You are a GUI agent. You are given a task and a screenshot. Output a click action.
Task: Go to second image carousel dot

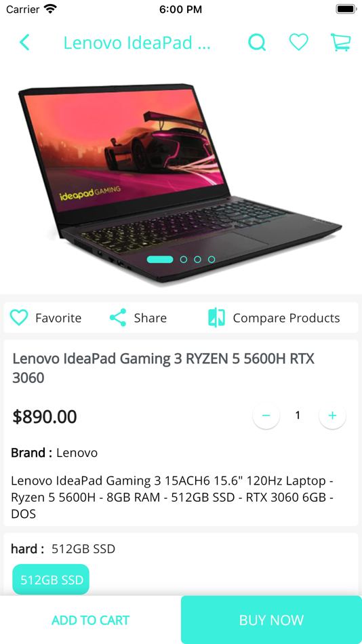point(184,259)
